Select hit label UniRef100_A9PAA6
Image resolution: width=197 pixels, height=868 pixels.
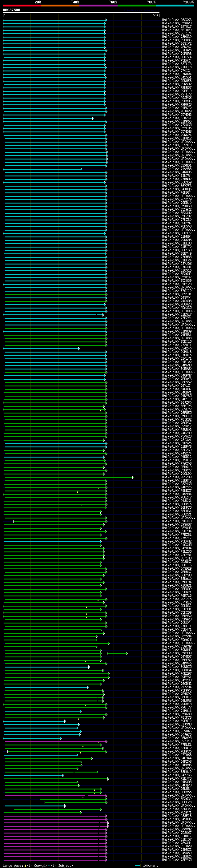[x=177, y=40]
